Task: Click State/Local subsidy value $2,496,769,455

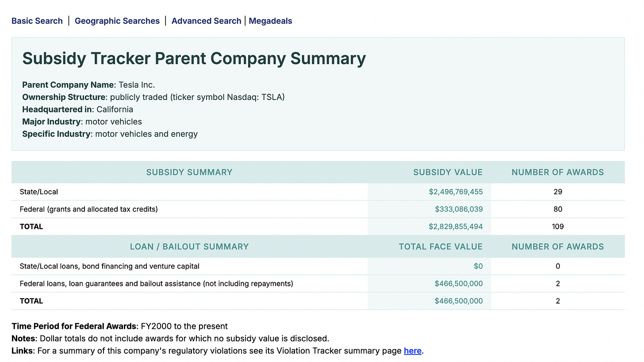Action: (x=456, y=192)
